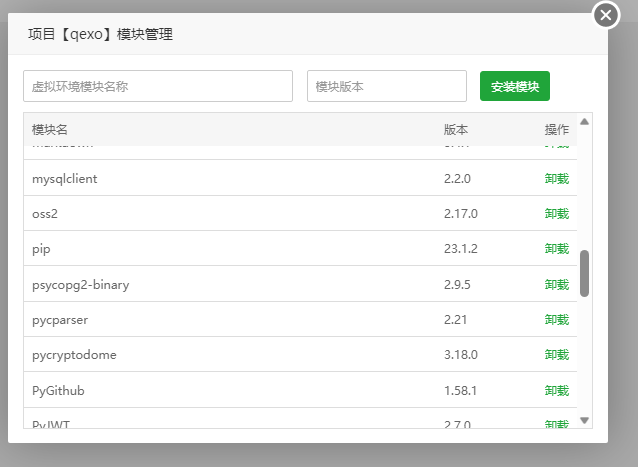This screenshot has width=638, height=467.
Task: Click the pip version 23.1.2 cell
Action: (460, 248)
